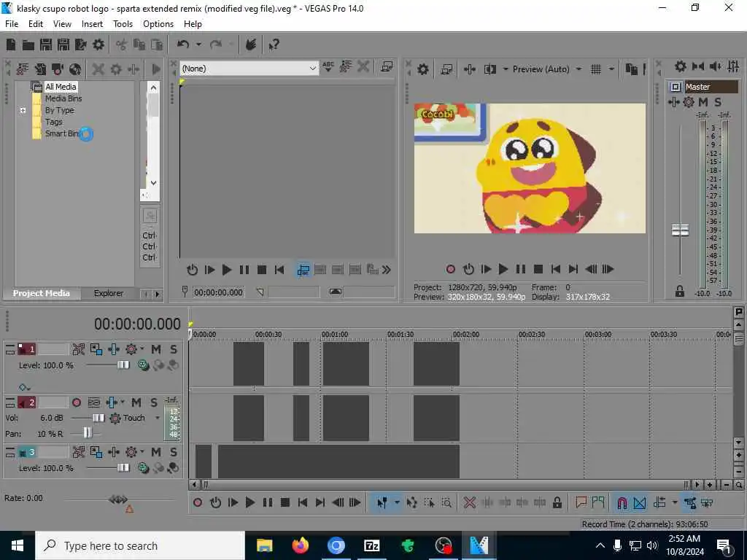Viewport: 747px width, 560px height.
Task: Create a new project with the New icon
Action: 11,44
